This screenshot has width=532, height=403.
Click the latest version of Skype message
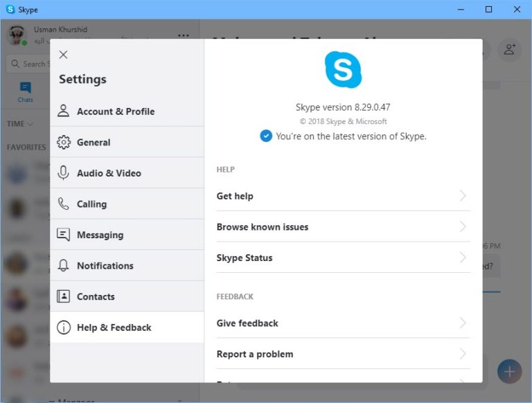(x=351, y=136)
